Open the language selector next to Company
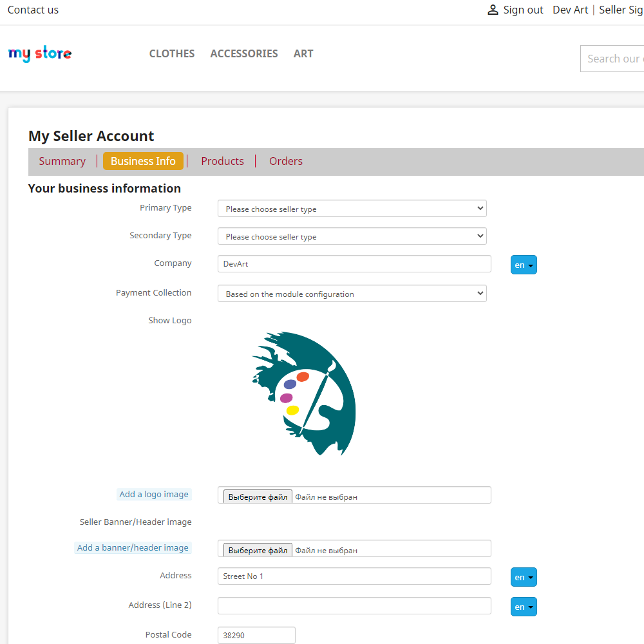The image size is (644, 644). coord(524,265)
